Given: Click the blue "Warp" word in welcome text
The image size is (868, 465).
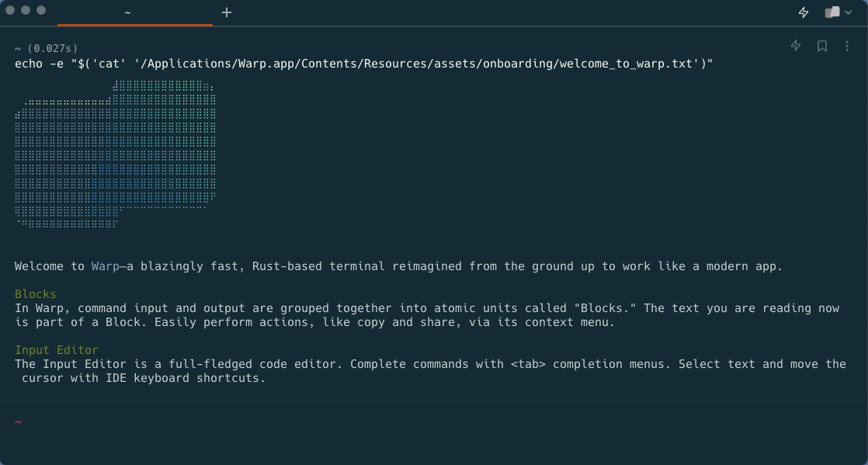Looking at the screenshot, I should [x=106, y=266].
